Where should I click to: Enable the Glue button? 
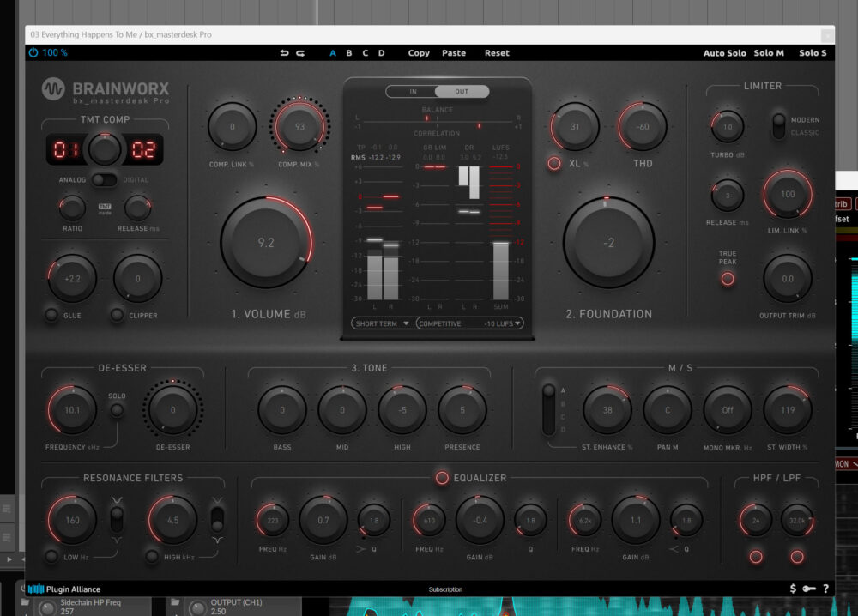click(x=51, y=315)
